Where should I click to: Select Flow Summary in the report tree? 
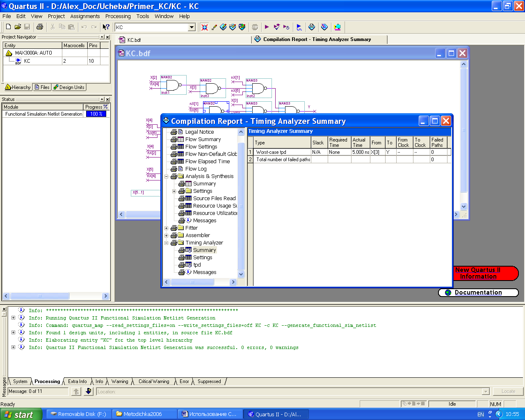click(203, 139)
